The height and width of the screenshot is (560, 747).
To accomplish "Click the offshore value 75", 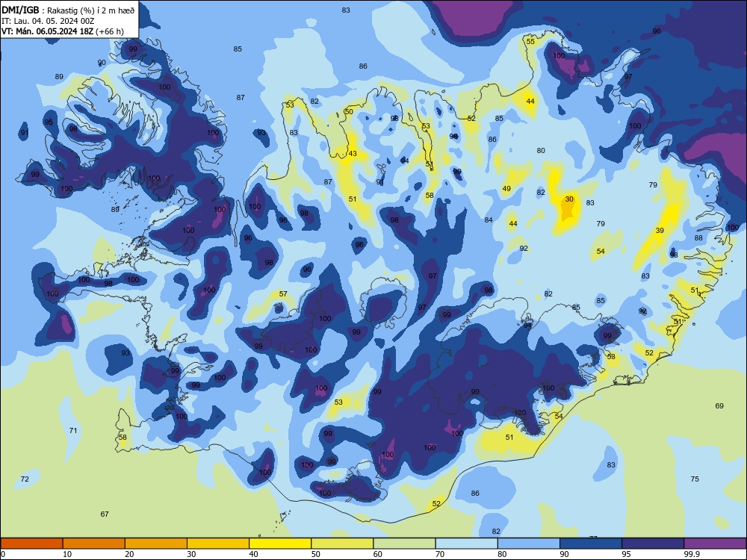I will point(695,479).
